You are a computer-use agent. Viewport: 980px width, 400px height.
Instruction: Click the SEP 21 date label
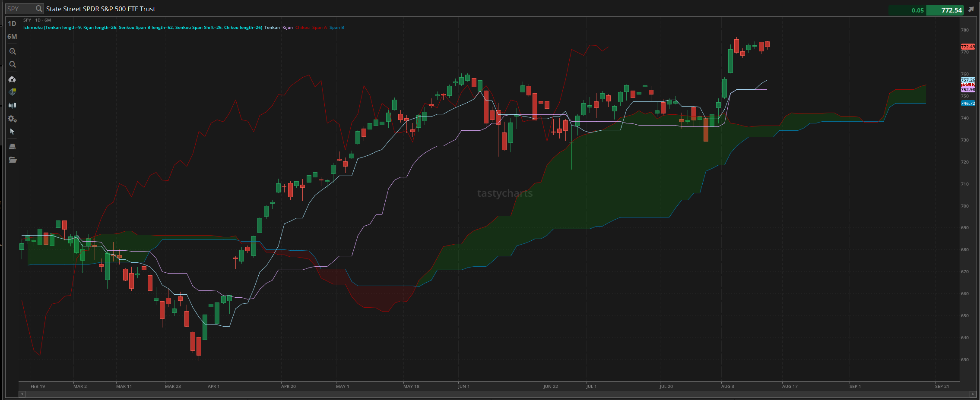(942, 386)
